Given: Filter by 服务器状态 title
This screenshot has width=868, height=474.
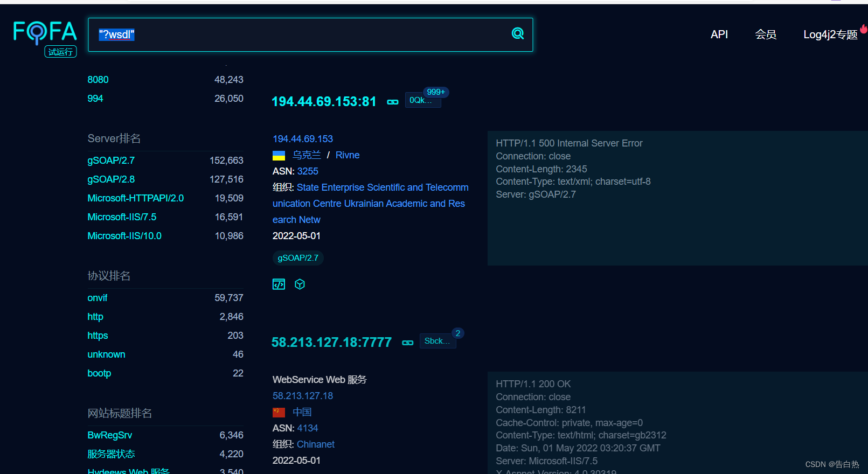Looking at the screenshot, I should pyautogui.click(x=111, y=454).
